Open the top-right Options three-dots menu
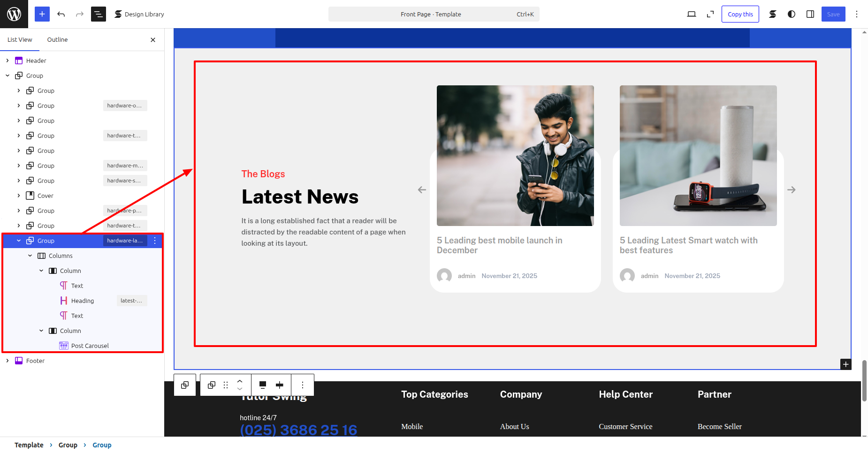The image size is (868, 453). point(857,14)
